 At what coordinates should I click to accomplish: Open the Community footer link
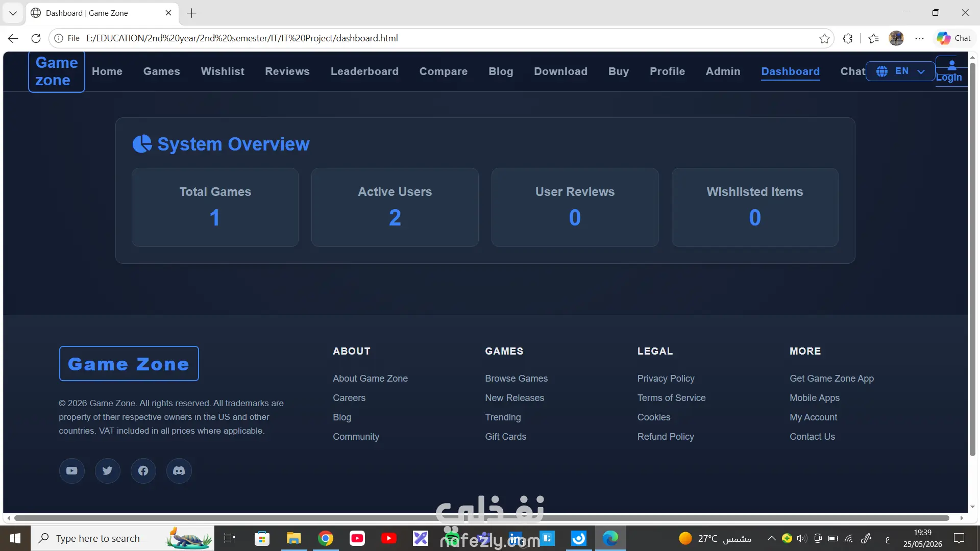click(356, 437)
